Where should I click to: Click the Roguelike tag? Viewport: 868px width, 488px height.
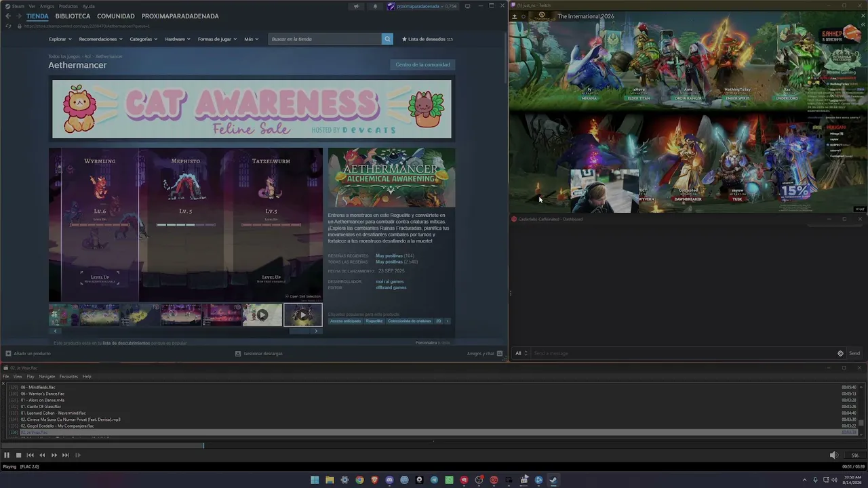click(x=374, y=321)
